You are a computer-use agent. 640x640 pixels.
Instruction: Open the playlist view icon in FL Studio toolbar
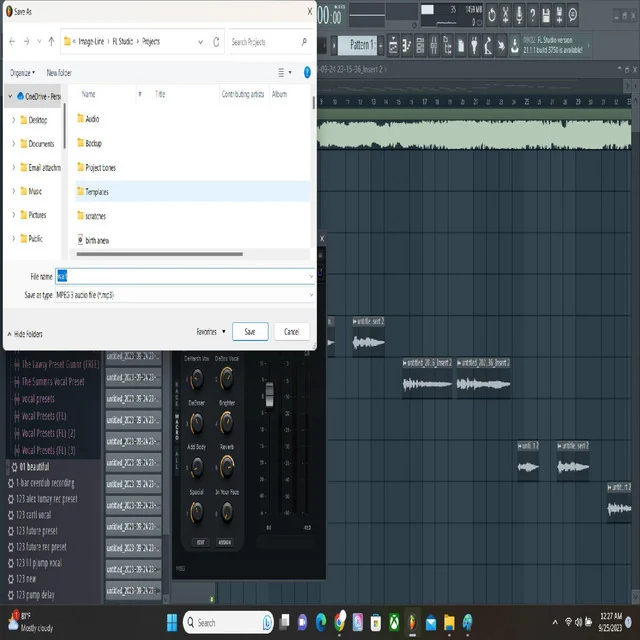393,45
